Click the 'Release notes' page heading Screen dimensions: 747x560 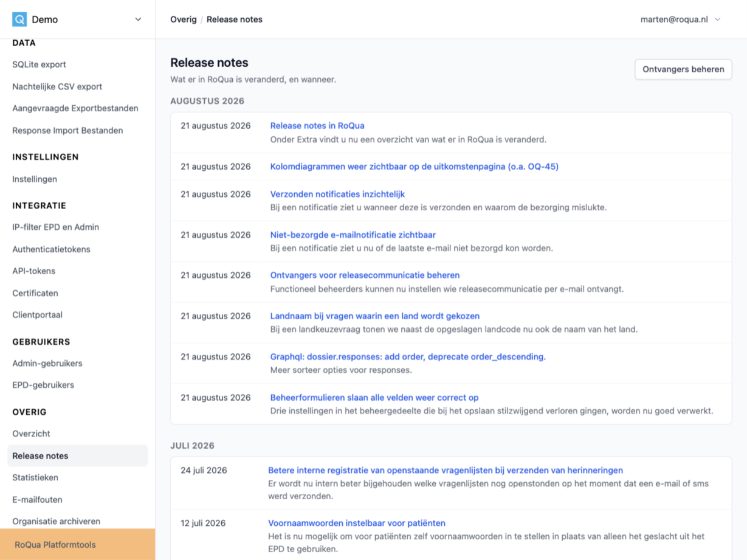tap(209, 63)
